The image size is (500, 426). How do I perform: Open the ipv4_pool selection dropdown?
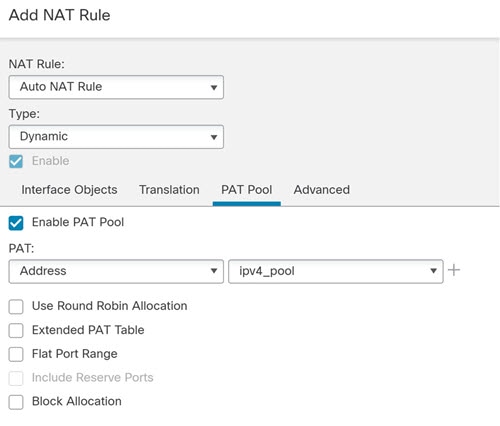336,271
